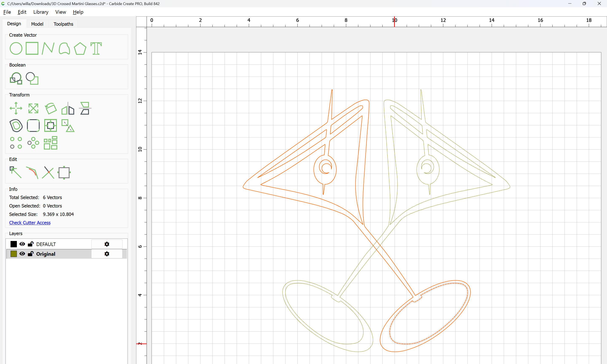Pick the Polyline tool

(48, 48)
